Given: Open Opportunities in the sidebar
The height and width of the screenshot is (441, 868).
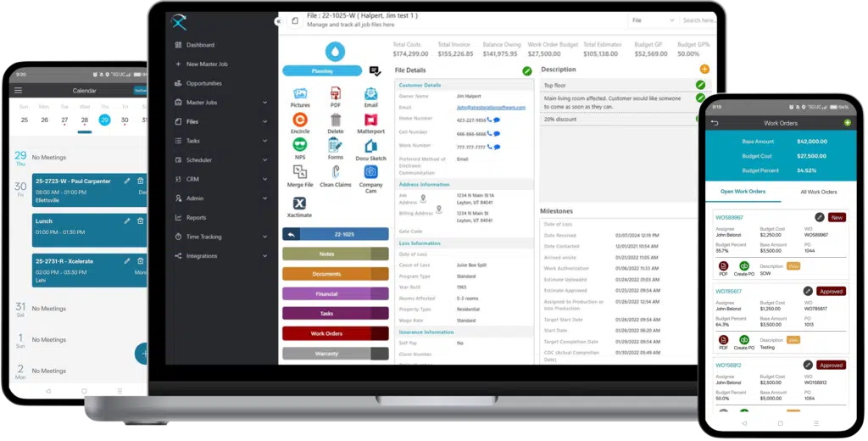Looking at the screenshot, I should [x=204, y=84].
